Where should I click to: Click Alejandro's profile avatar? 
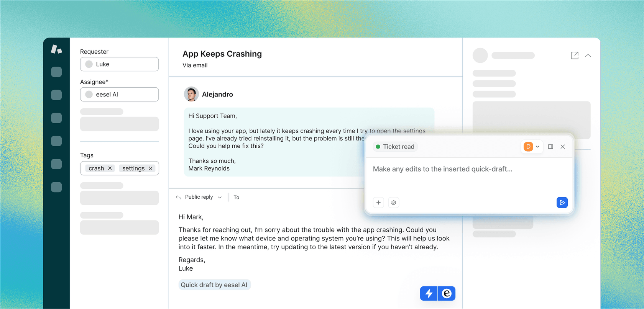191,94
